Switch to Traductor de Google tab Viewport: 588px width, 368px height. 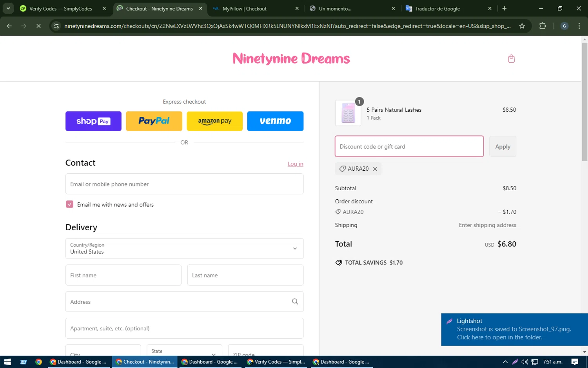pyautogui.click(x=437, y=8)
